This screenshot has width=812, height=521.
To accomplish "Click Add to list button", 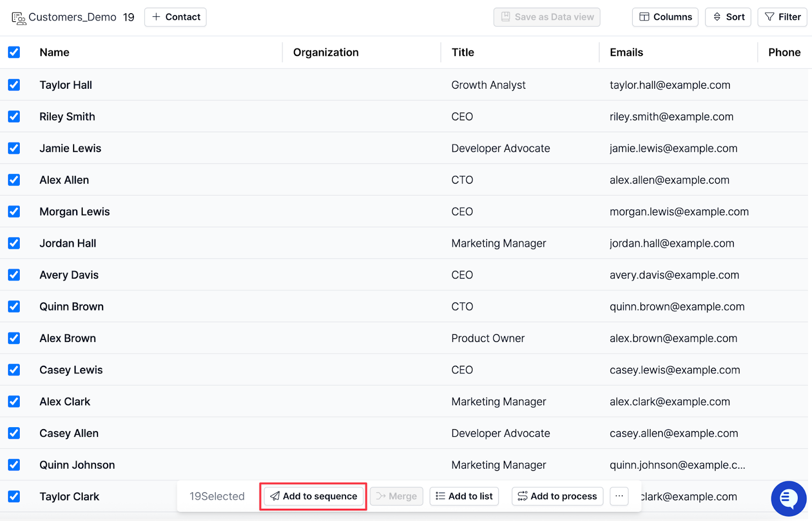I will coord(464,496).
